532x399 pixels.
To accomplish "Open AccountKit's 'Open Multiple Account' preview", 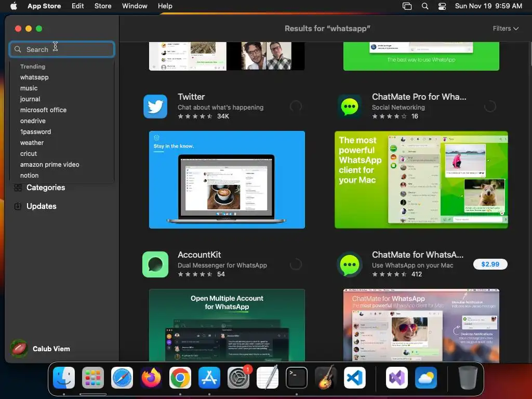I will tap(227, 325).
